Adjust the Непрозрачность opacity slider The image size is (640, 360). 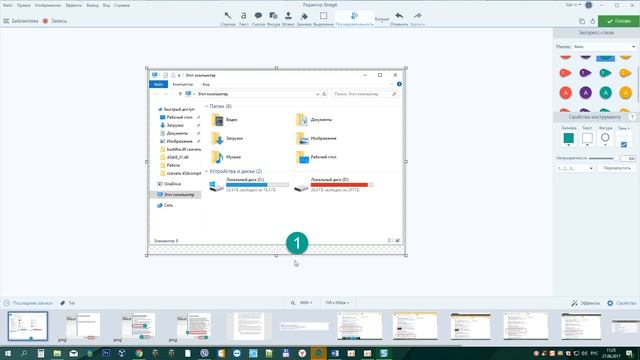(x=601, y=158)
